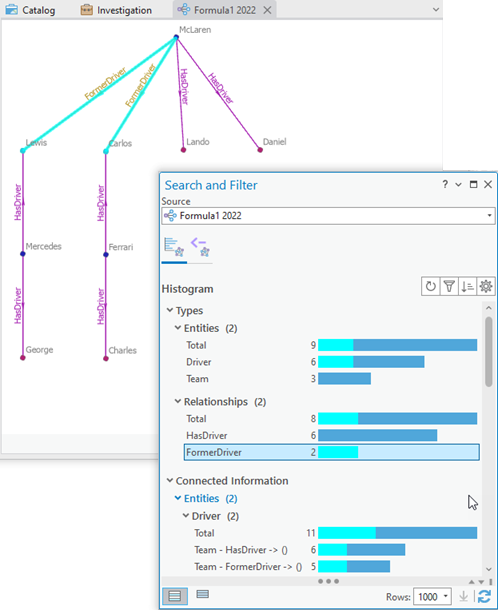Collapse Entities under Connected Information
The width and height of the screenshot is (498, 610).
click(178, 498)
